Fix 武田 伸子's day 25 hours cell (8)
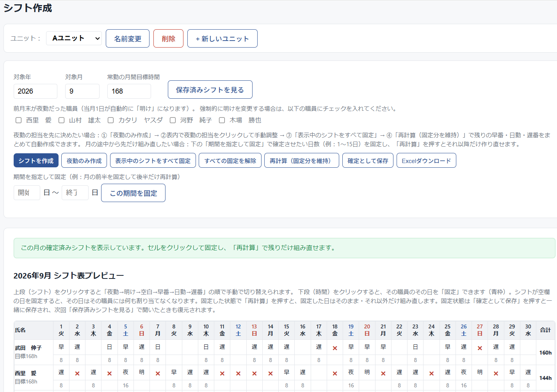 click(448, 360)
